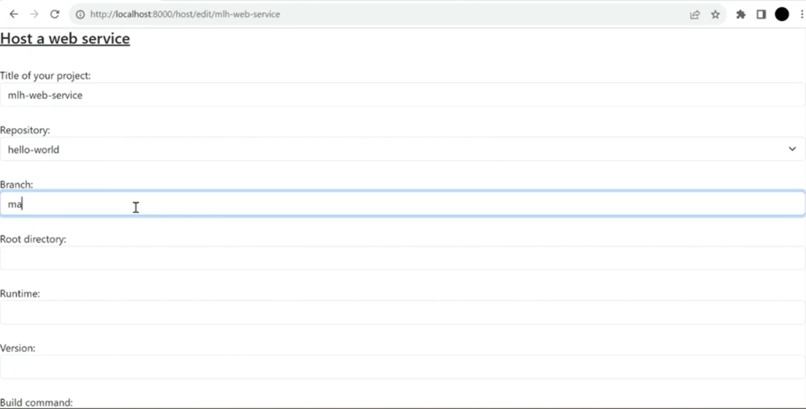The width and height of the screenshot is (806, 409).
Task: View site information icon in address bar
Action: tap(80, 14)
